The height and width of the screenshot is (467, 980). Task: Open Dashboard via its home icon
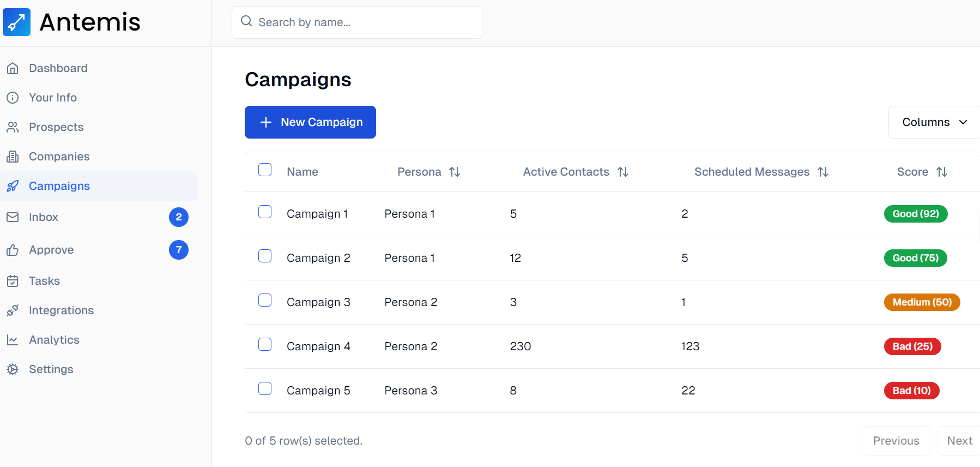point(13,68)
